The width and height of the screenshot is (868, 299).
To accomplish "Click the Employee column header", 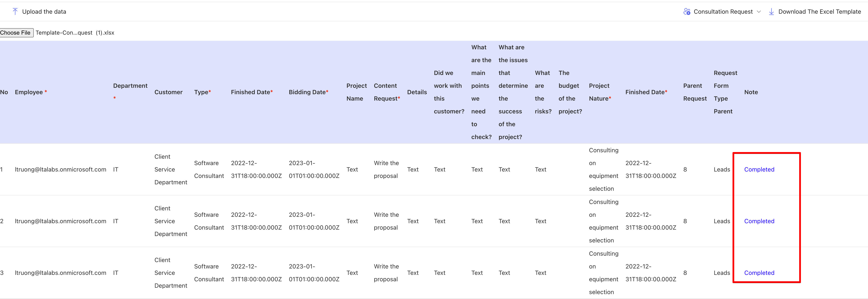I will click(x=29, y=92).
